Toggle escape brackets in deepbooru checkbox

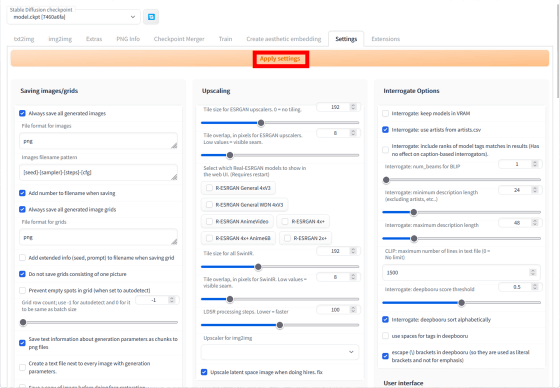(x=385, y=356)
